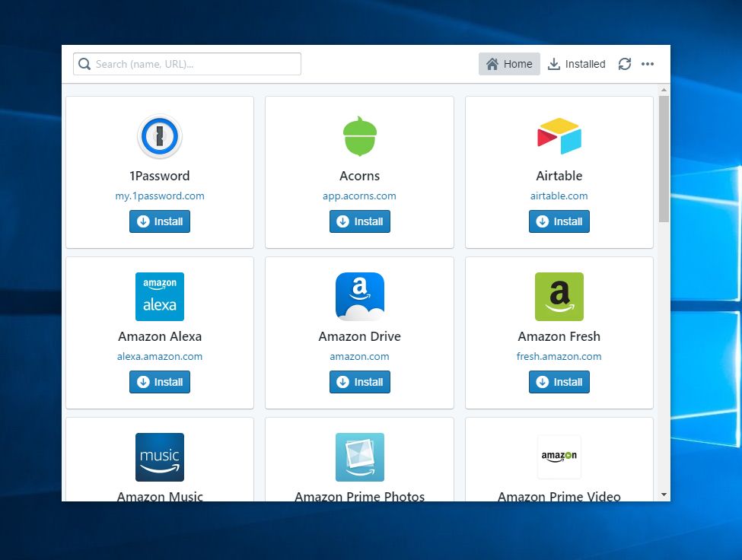Click the Amazon Prime Photos title text

[360, 496]
